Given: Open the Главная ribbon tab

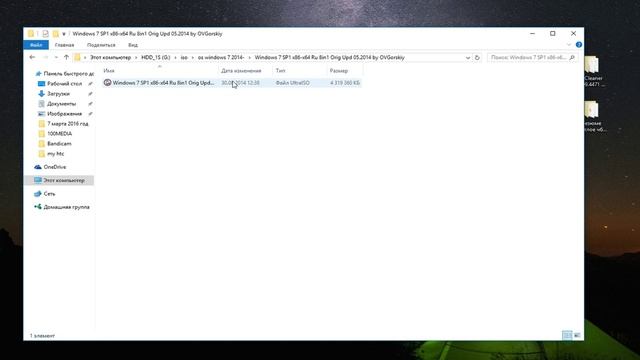Looking at the screenshot, I should [64, 45].
